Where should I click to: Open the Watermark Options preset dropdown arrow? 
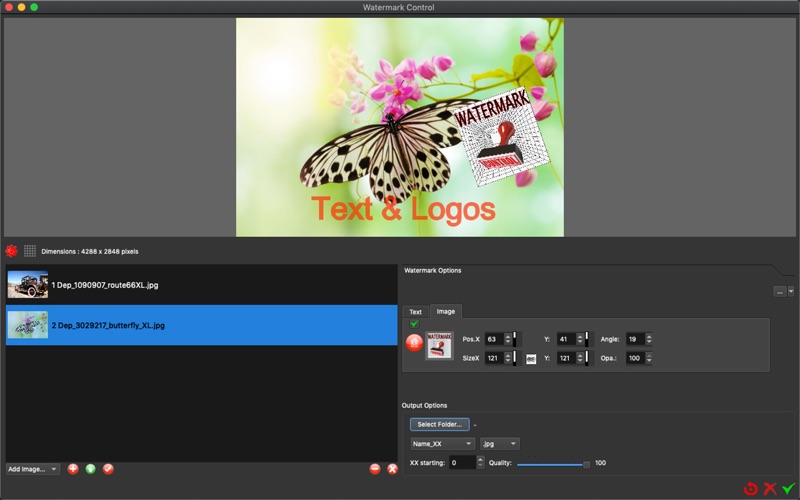coord(791,291)
